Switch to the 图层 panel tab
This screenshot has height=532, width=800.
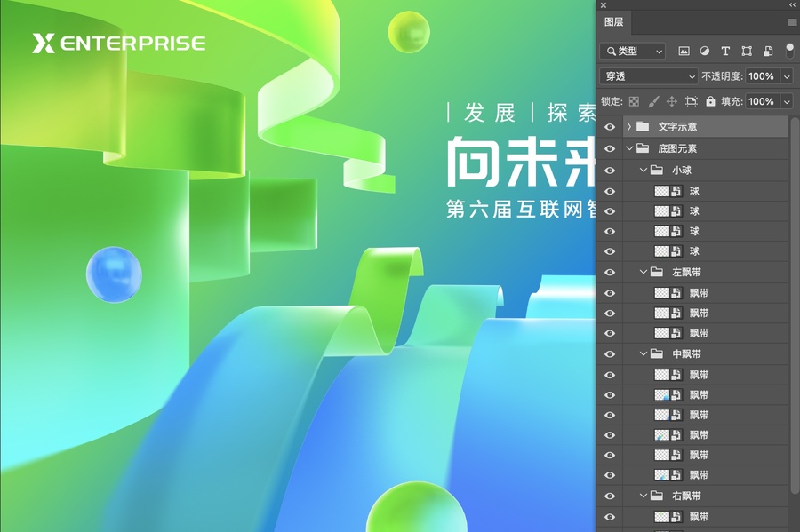tap(613, 22)
